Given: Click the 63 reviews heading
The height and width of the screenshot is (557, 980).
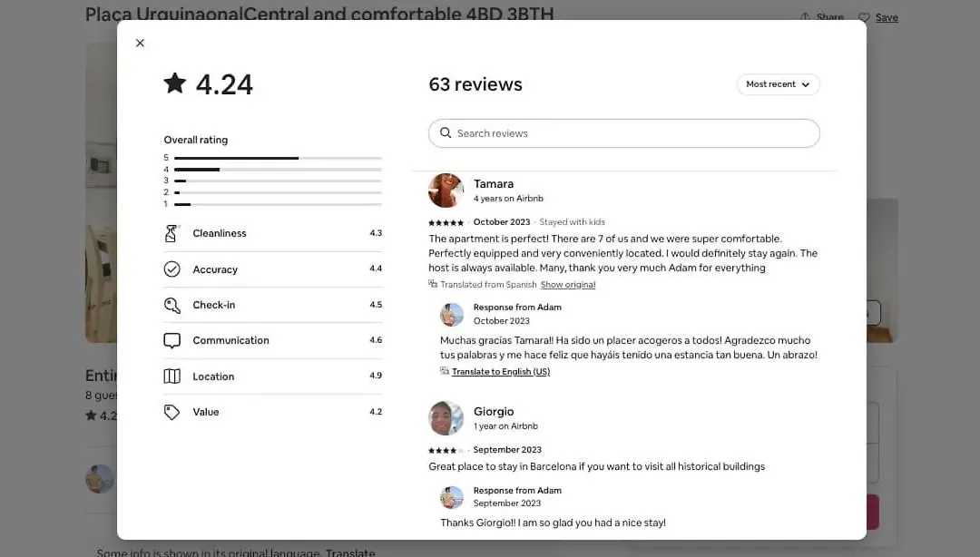Looking at the screenshot, I should pos(475,84).
